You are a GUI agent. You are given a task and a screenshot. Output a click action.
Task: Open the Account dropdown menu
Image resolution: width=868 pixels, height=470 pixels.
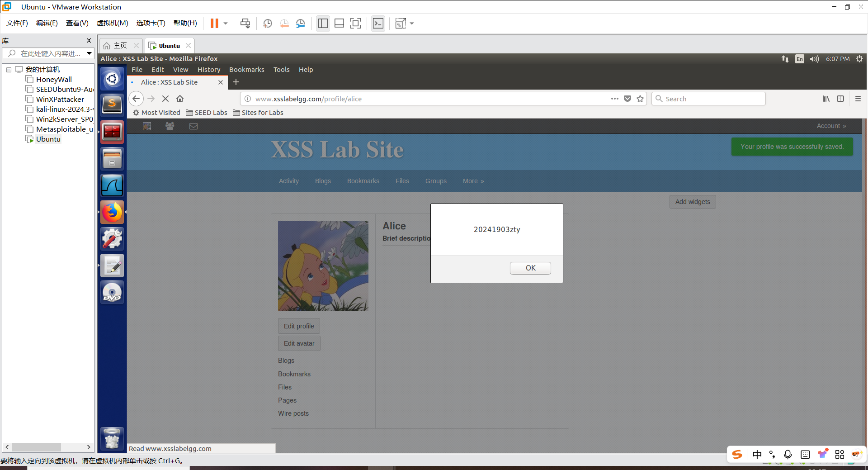point(831,126)
